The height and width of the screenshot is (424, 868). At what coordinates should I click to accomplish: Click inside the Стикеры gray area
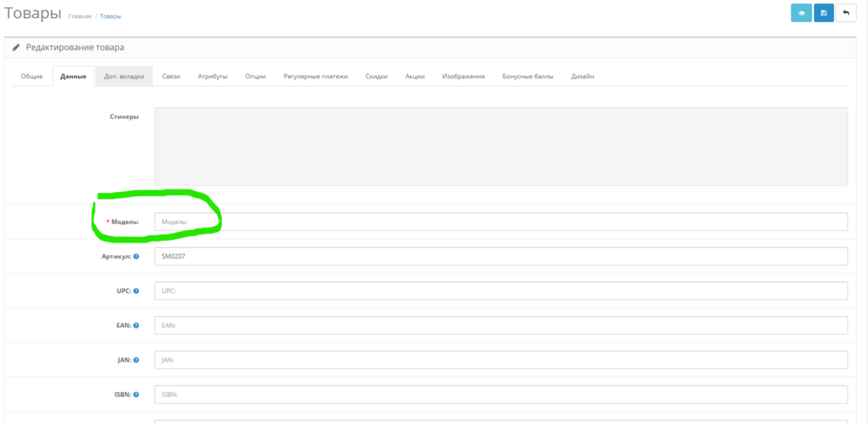tap(500, 146)
